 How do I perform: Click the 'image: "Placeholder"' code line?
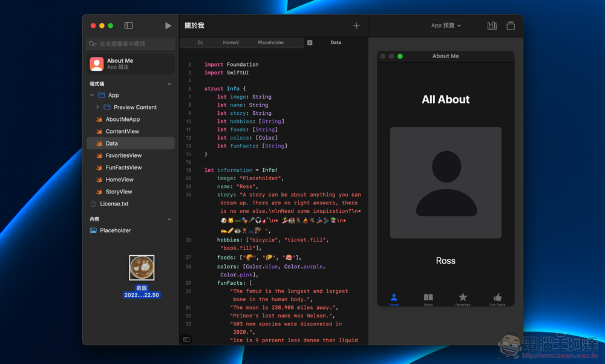tap(250, 178)
